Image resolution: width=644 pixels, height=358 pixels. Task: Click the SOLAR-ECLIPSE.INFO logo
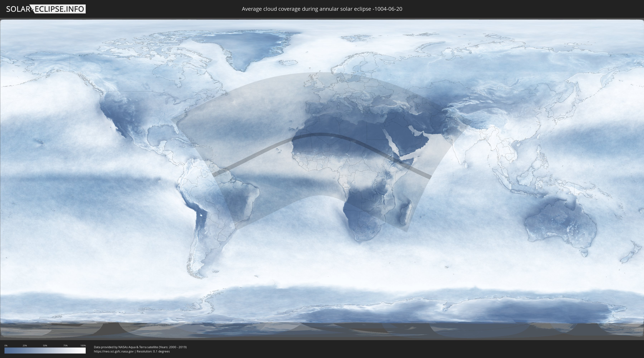point(46,9)
